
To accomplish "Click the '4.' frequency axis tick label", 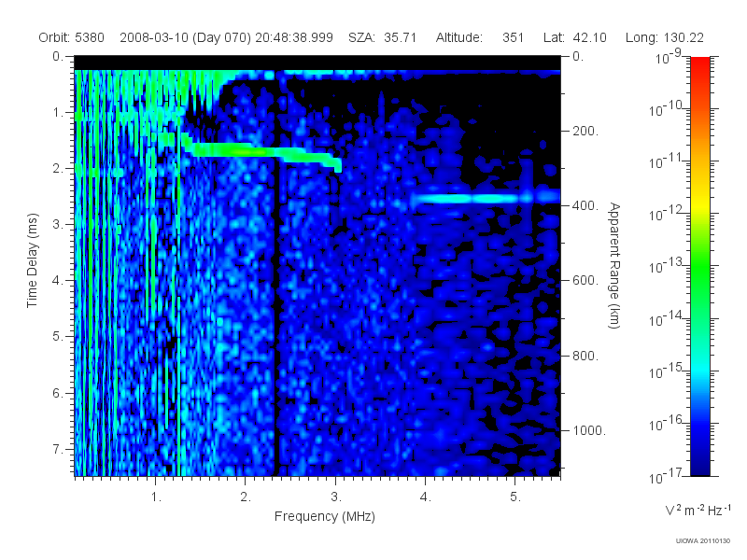I will tap(426, 497).
